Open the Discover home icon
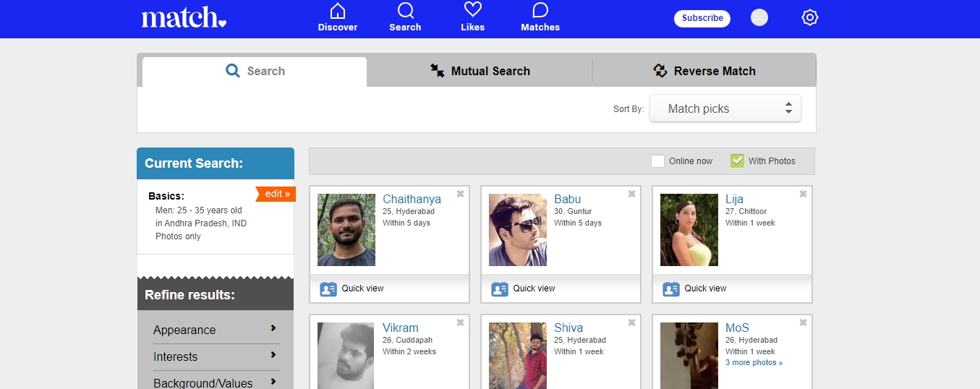Image resolution: width=980 pixels, height=389 pixels. coord(337,12)
